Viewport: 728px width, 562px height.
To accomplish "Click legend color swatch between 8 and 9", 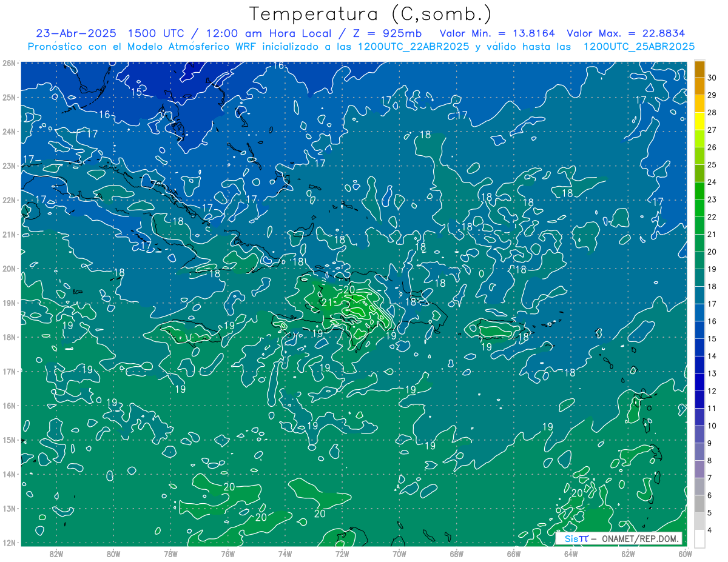I will point(699,452).
